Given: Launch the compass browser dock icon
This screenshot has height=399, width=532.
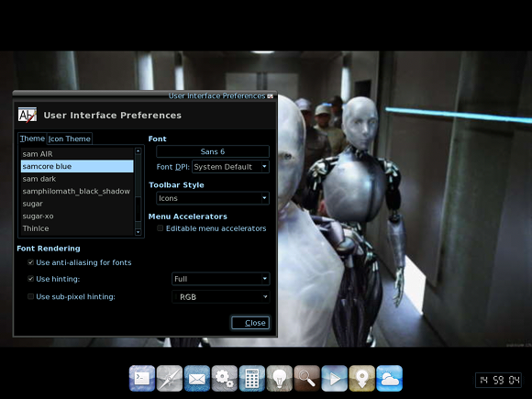Looking at the screenshot, I should pyautogui.click(x=170, y=378).
